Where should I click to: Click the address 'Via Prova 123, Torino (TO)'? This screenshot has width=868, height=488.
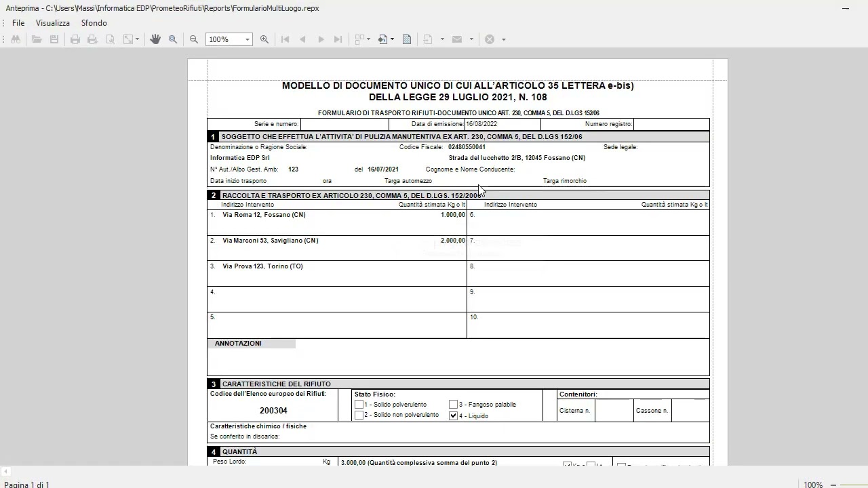(x=262, y=266)
